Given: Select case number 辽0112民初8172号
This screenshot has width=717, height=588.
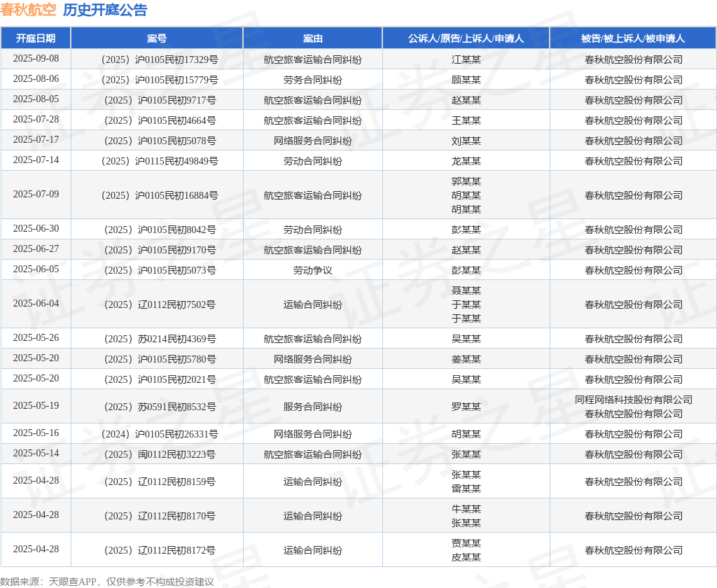Looking at the screenshot, I should pyautogui.click(x=160, y=550).
